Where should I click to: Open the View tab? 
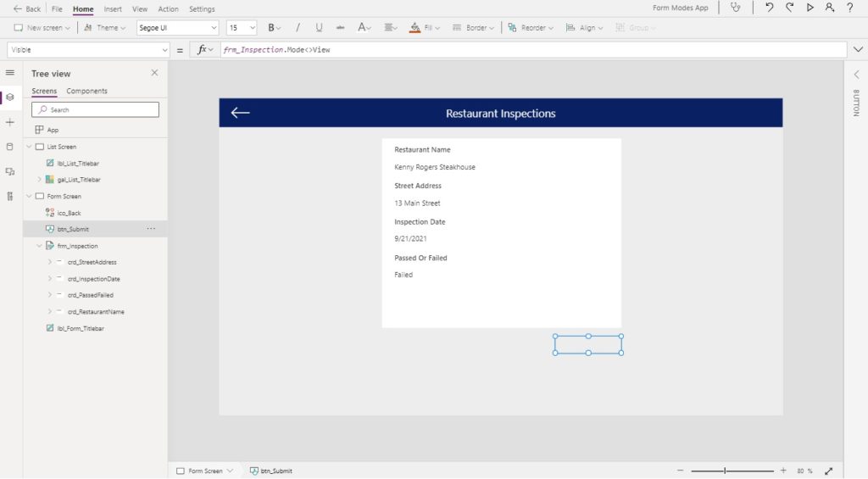point(140,8)
